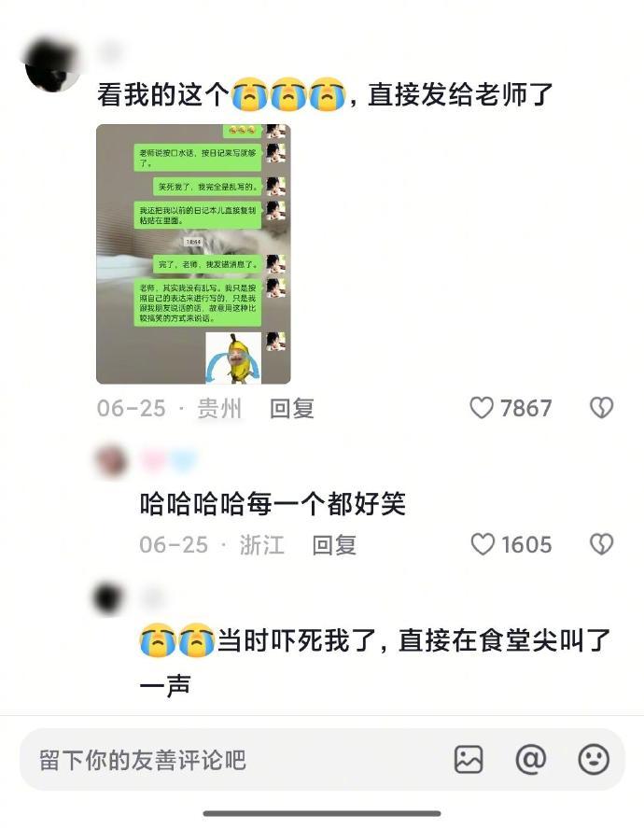Tap the top commenter's blurred username

point(111,53)
